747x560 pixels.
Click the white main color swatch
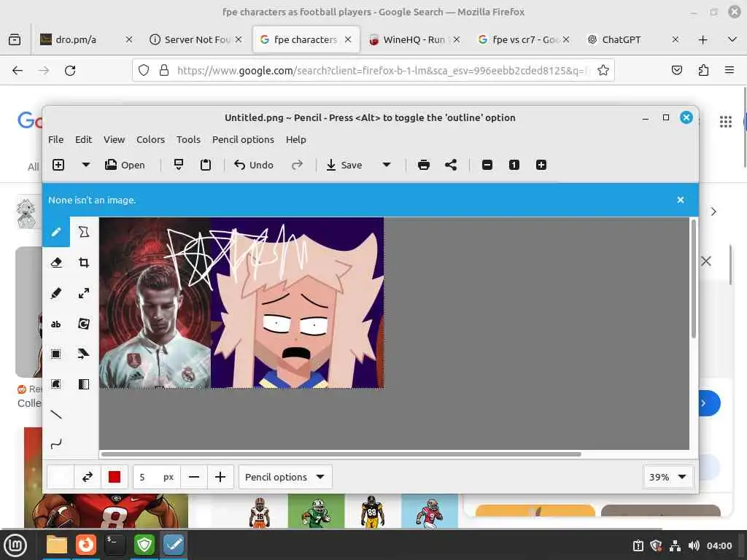point(61,477)
